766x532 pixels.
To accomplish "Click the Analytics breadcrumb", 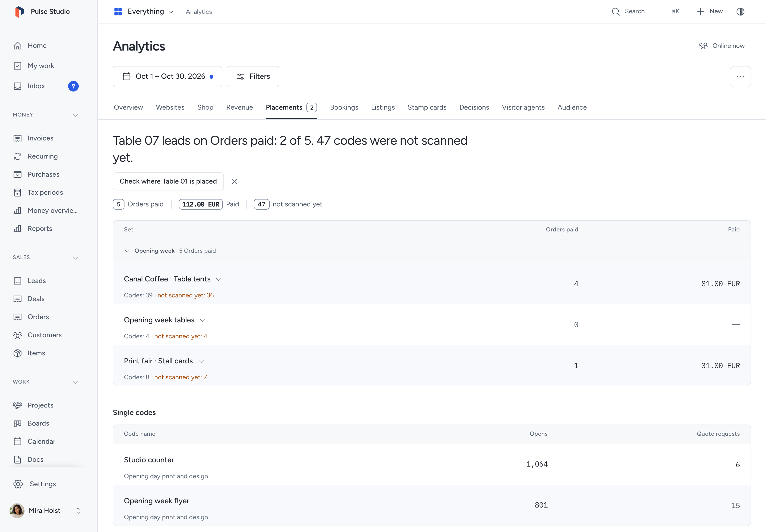I will [x=199, y=12].
